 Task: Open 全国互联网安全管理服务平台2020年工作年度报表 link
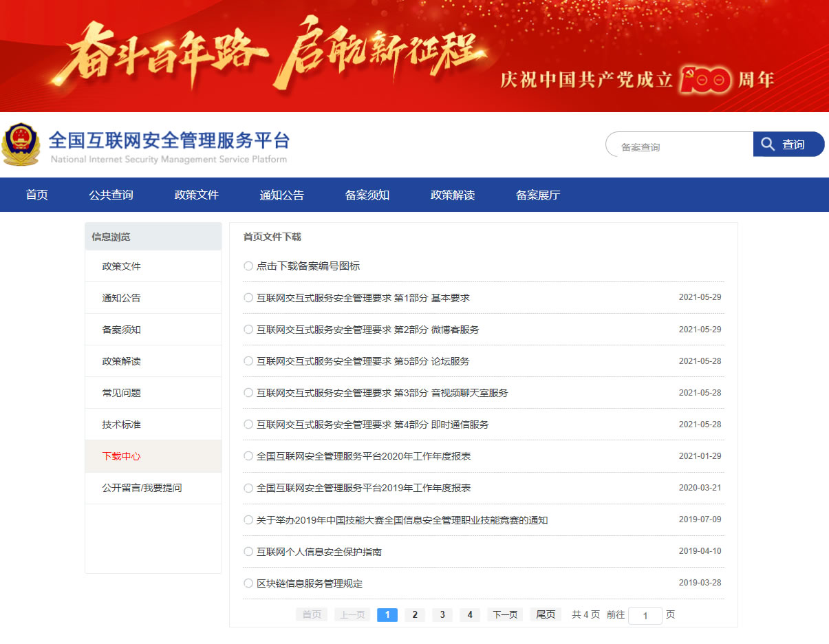click(x=363, y=456)
